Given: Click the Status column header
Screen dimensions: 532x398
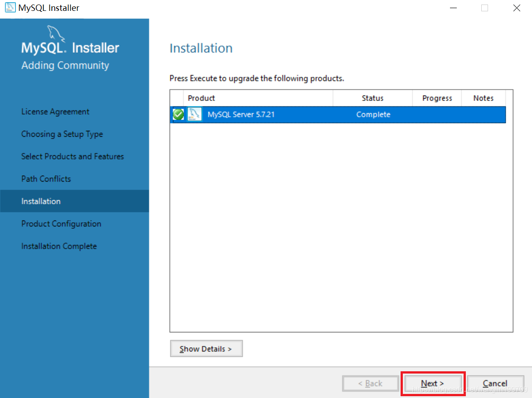Looking at the screenshot, I should point(372,98).
